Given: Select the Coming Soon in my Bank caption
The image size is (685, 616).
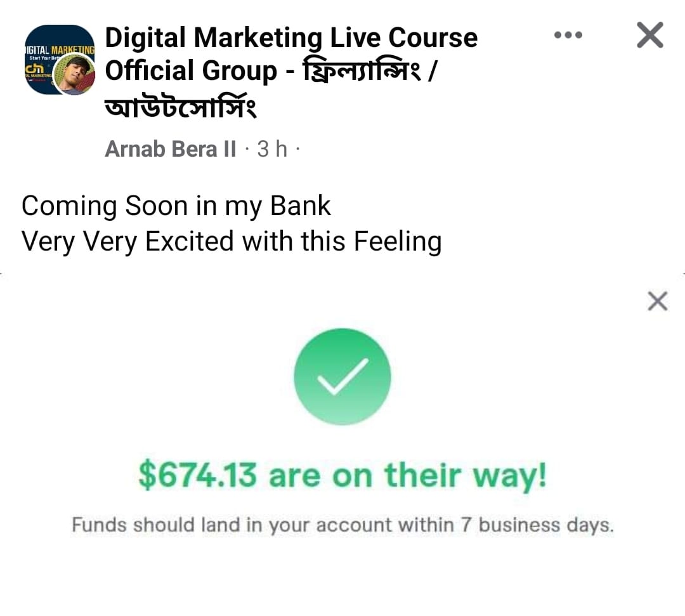Looking at the screenshot, I should (x=176, y=206).
